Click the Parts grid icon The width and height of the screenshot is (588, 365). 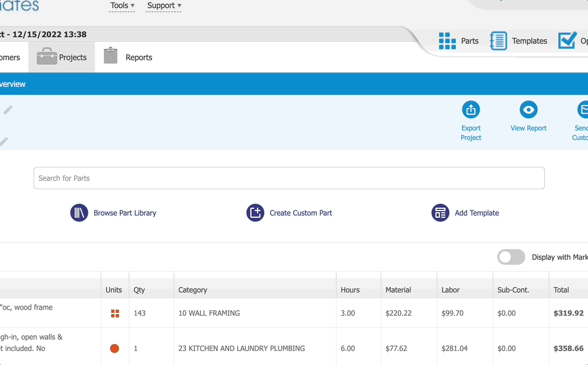(x=447, y=41)
